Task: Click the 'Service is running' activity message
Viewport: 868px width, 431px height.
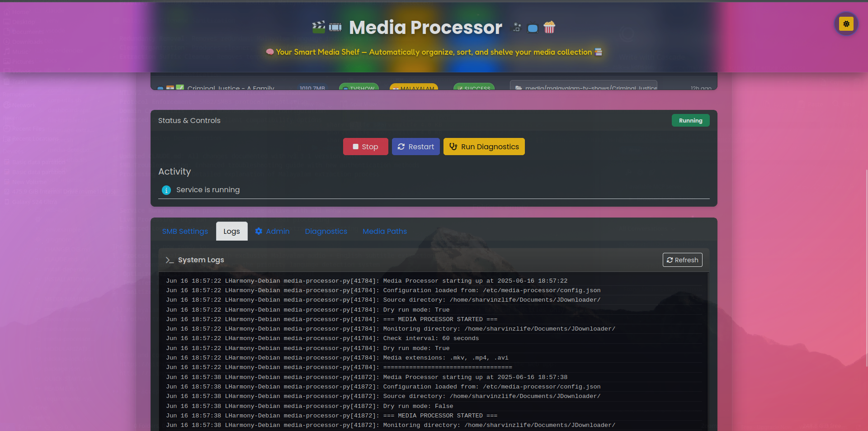Action: coord(208,190)
